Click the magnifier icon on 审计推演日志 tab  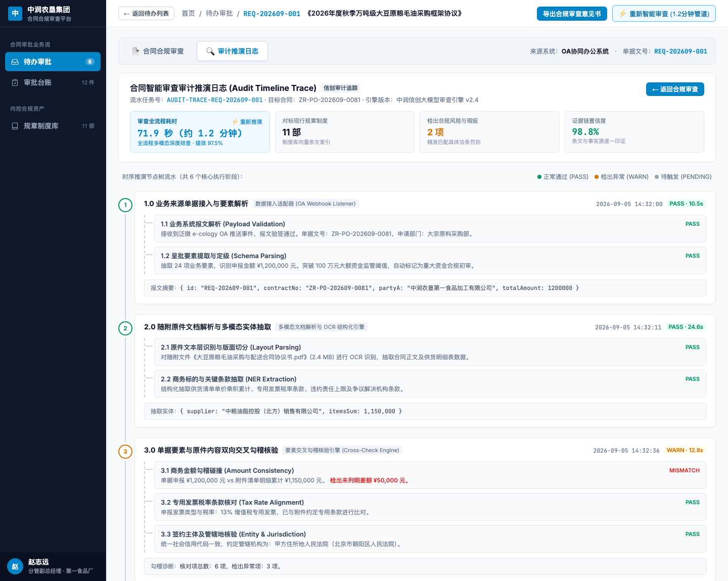(x=210, y=51)
